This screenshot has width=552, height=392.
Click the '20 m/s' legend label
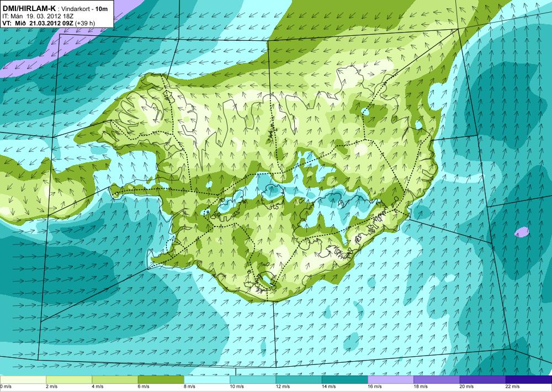pyautogui.click(x=467, y=386)
